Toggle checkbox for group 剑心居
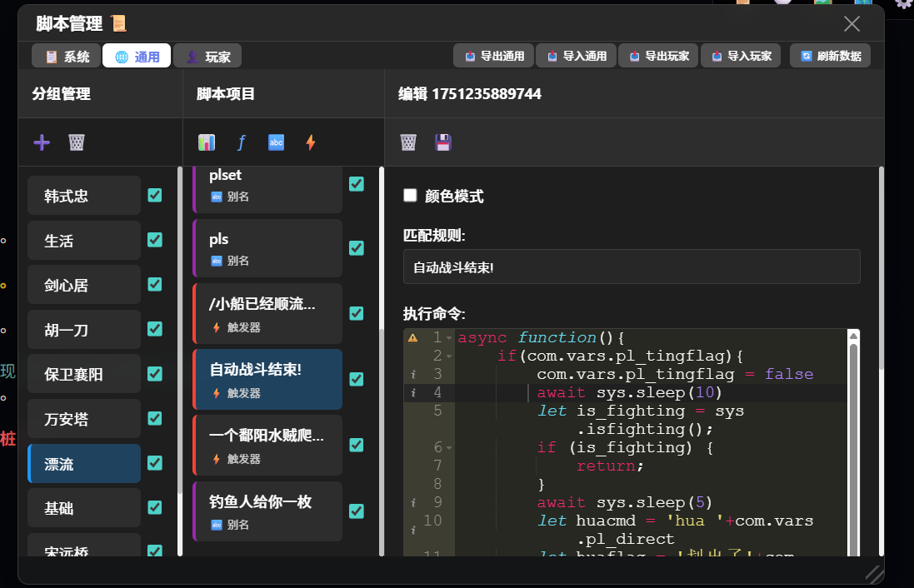Viewport: 914px width, 588px height. click(x=154, y=284)
